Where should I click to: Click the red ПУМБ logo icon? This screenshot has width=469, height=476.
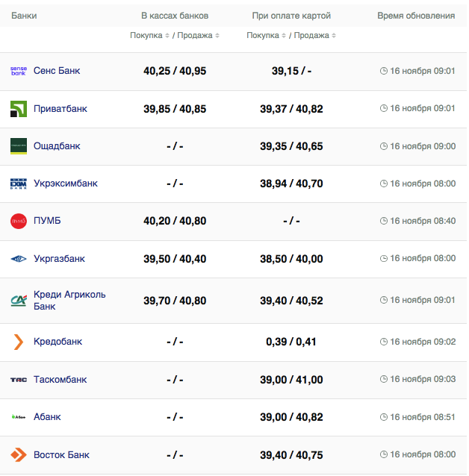pyautogui.click(x=19, y=221)
